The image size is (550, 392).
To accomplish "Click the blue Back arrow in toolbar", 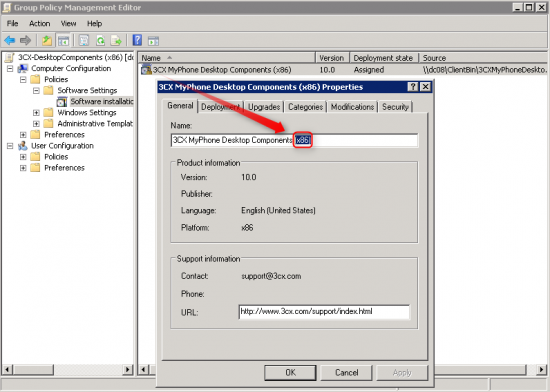I will tap(10, 41).
